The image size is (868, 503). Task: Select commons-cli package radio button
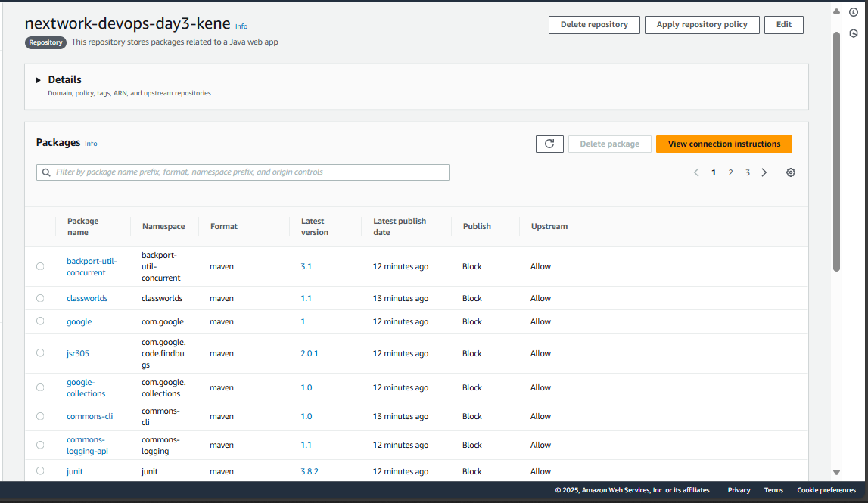pos(40,416)
